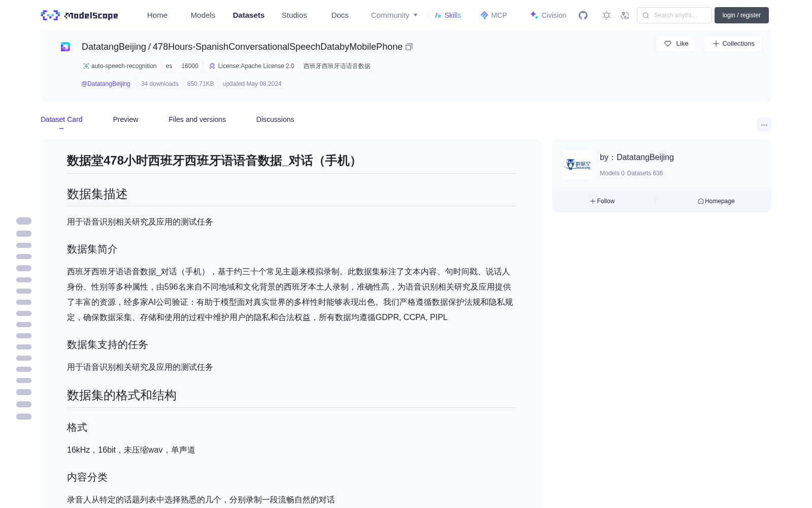812x508 pixels.
Task: Open the Datasets section
Action: click(x=249, y=15)
